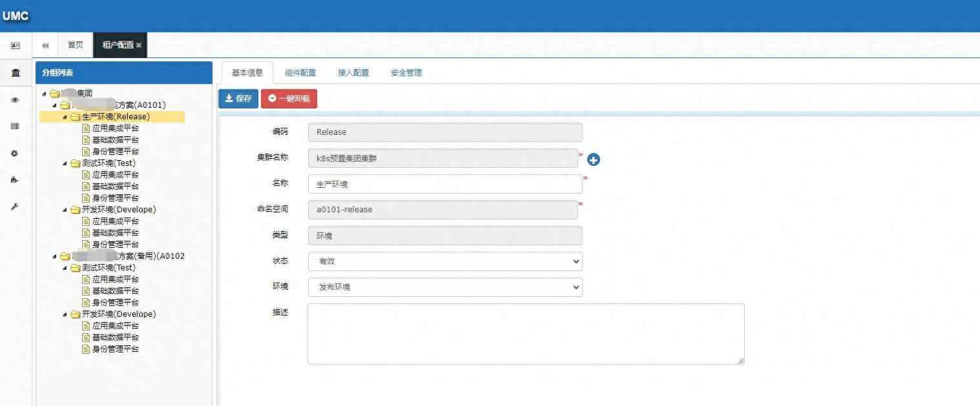
Task: Switch to the 接入配置 tab
Action: pyautogui.click(x=353, y=73)
